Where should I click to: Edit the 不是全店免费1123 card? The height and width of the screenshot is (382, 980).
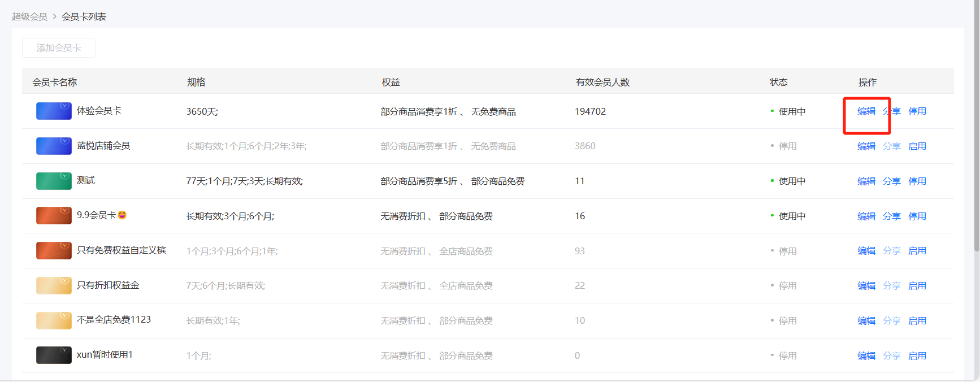click(866, 321)
